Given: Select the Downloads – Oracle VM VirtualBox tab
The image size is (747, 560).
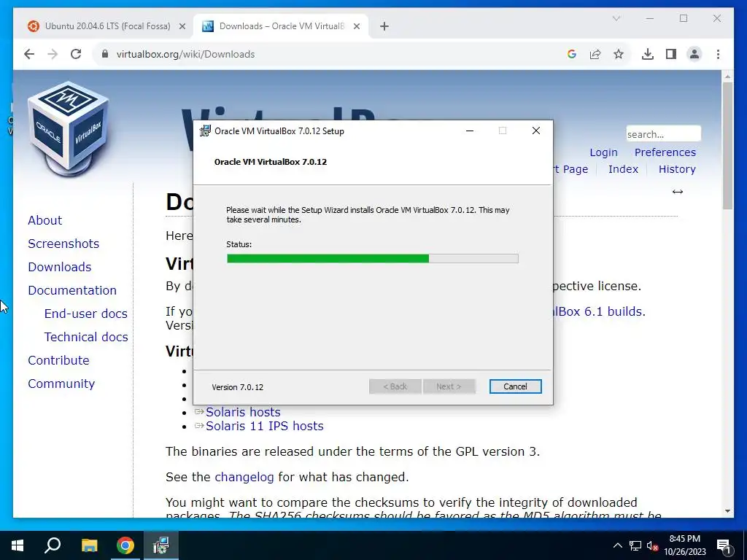Looking at the screenshot, I should 281,26.
